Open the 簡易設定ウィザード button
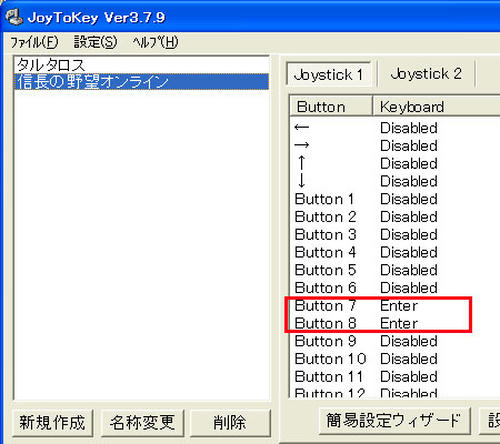Screen dimensions: 500x444 tap(394, 421)
